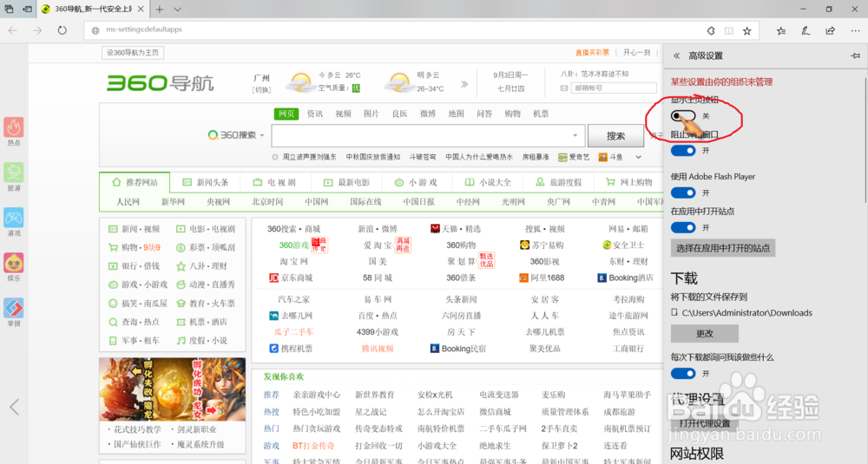This screenshot has width=868, height=464.
Task: Toggle the block pop-ups switch
Action: click(x=683, y=150)
